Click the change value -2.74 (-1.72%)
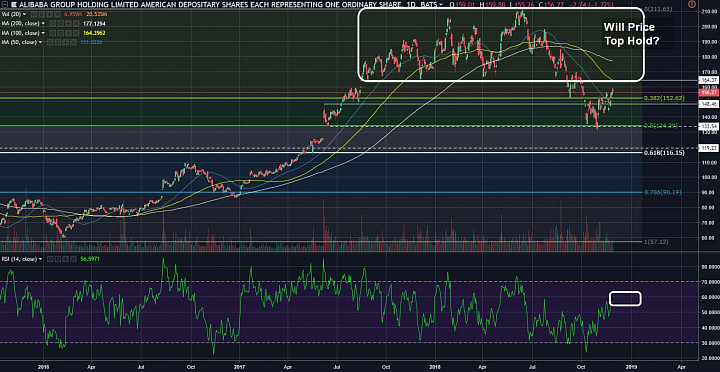720x372 pixels. (591, 4)
